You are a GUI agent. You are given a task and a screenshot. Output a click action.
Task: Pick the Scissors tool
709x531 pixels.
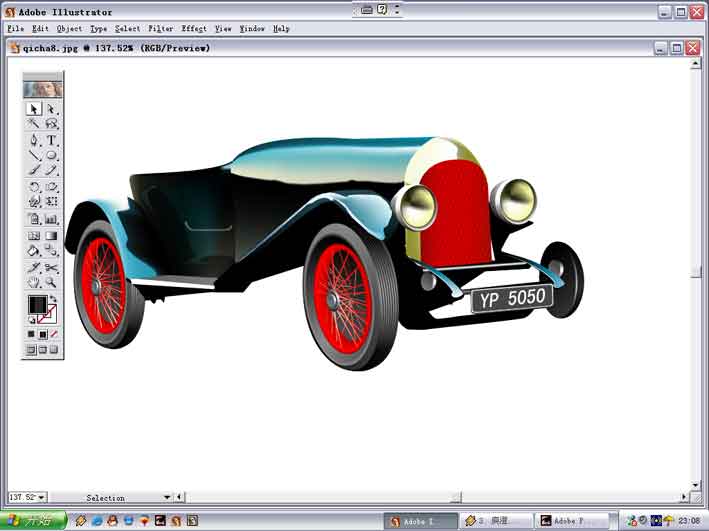click(x=51, y=267)
